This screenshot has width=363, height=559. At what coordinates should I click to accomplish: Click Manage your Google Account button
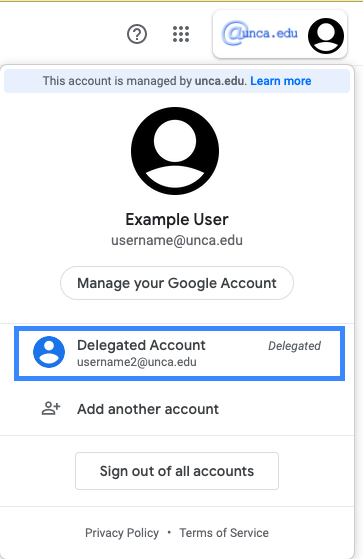177,283
